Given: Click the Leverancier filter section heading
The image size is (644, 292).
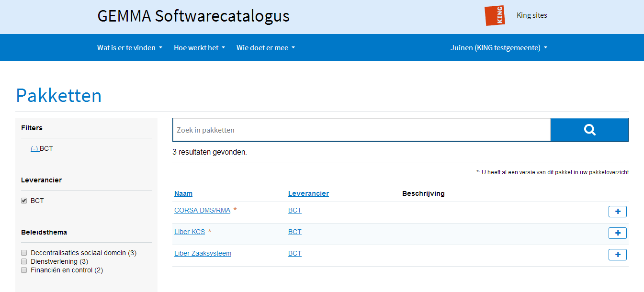Looking at the screenshot, I should pyautogui.click(x=41, y=180).
